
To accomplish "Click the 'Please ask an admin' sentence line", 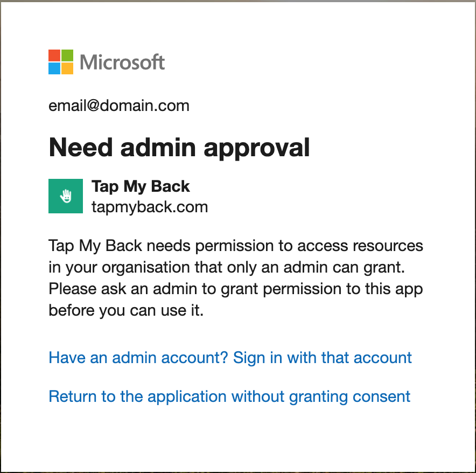I will (x=236, y=289).
